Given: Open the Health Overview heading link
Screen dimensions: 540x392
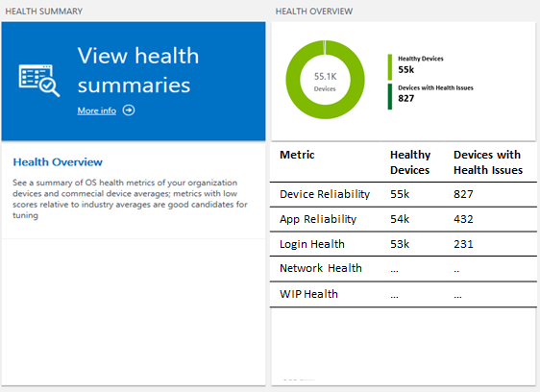Looking at the screenshot, I should pyautogui.click(x=58, y=162).
